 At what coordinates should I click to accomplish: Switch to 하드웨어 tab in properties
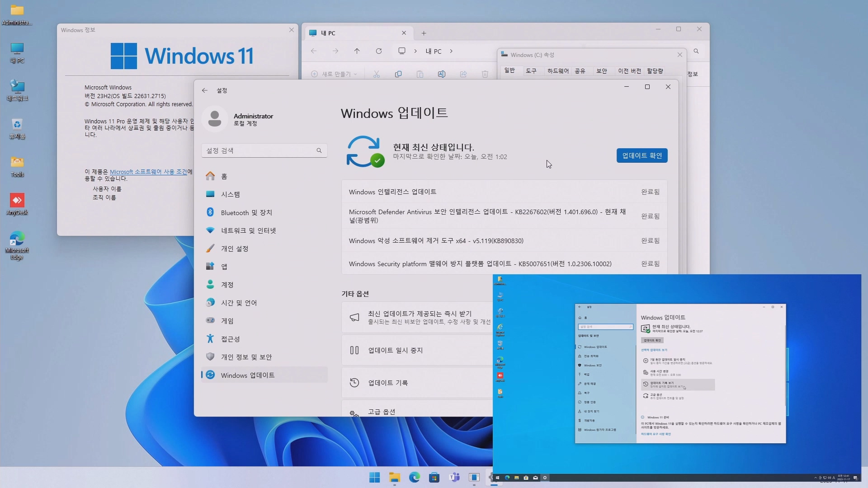click(558, 71)
